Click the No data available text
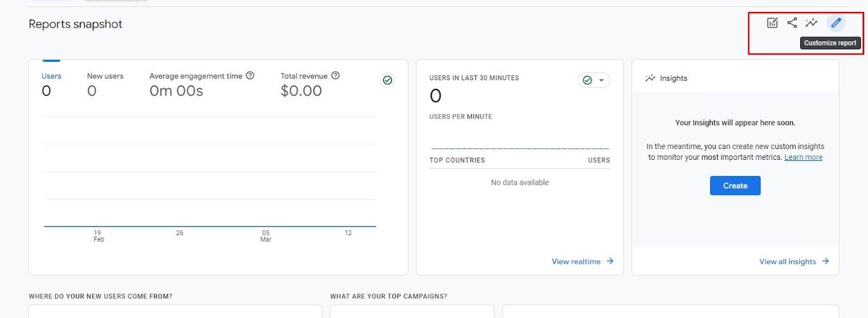Screen dimensions: 868x318 tap(520, 183)
